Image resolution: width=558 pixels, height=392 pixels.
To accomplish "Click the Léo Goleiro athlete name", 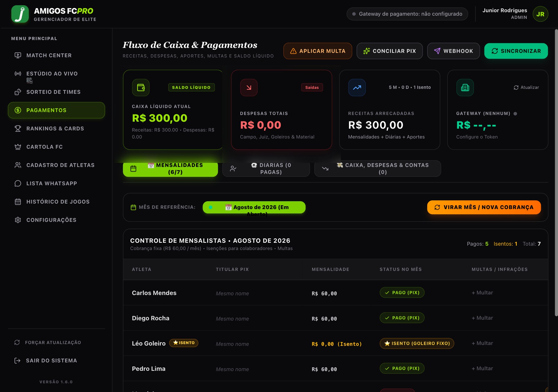I will coord(149,344).
